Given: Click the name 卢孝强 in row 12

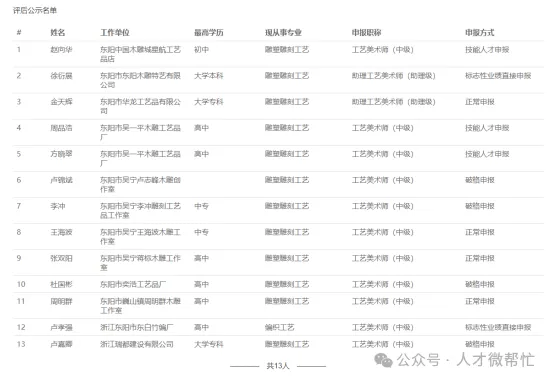Looking at the screenshot, I should coord(61,328).
